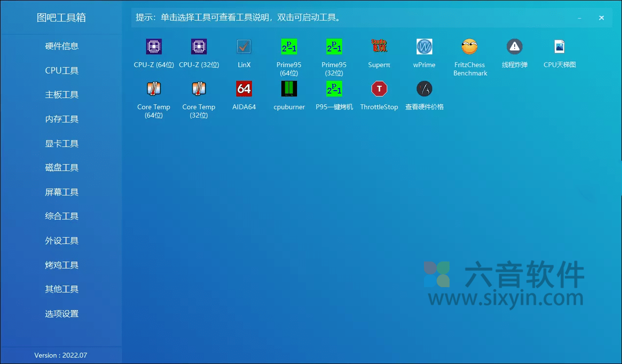Start the cpuburner tool
The width and height of the screenshot is (622, 364).
click(x=289, y=89)
